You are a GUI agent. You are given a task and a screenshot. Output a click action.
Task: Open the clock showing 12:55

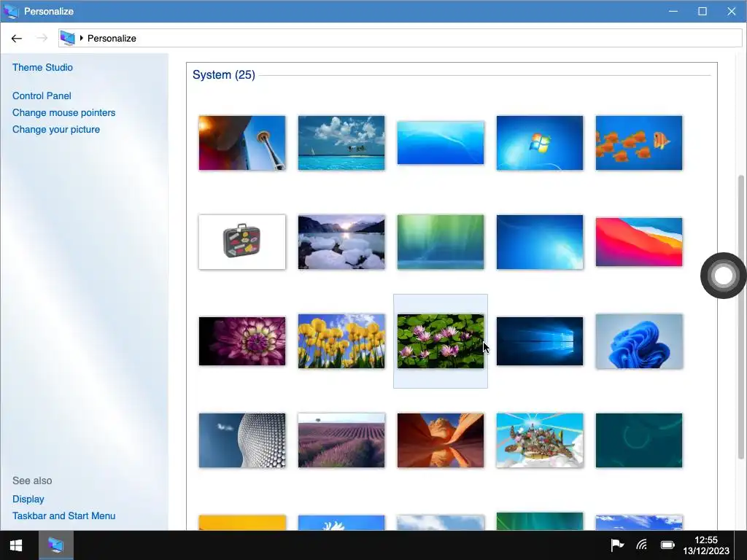point(706,545)
